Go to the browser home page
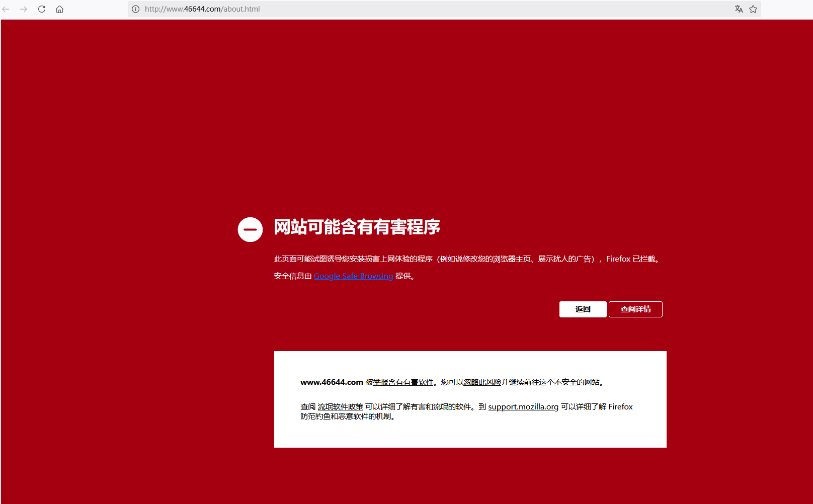813x504 pixels. pos(59,9)
